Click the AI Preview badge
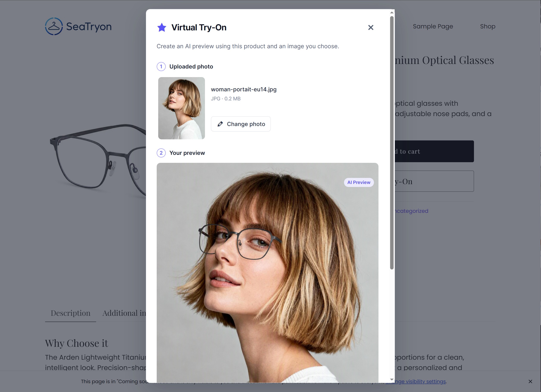 358,182
